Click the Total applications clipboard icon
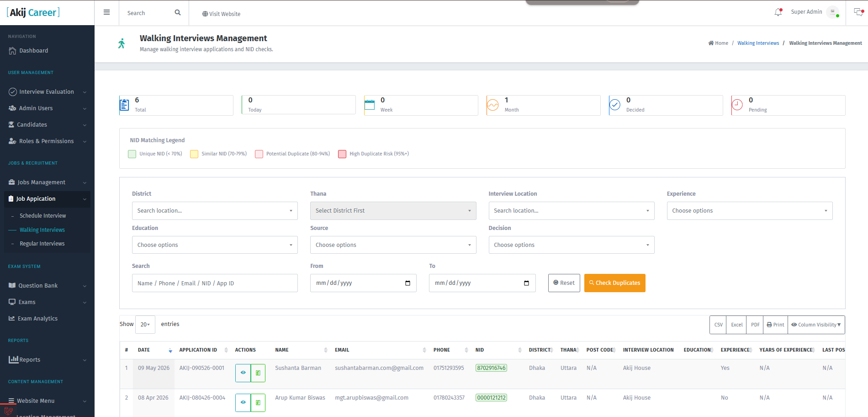 tap(124, 105)
